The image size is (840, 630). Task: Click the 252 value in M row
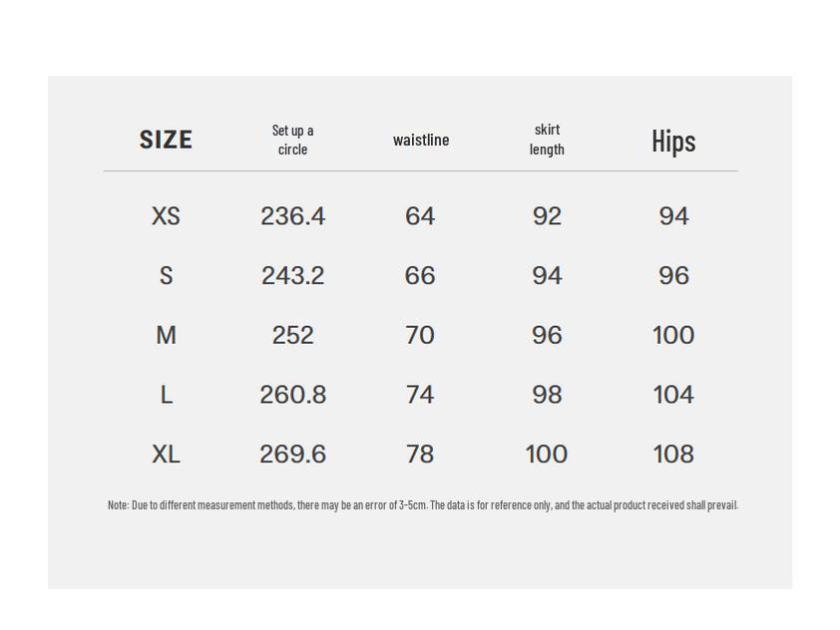[x=292, y=335]
